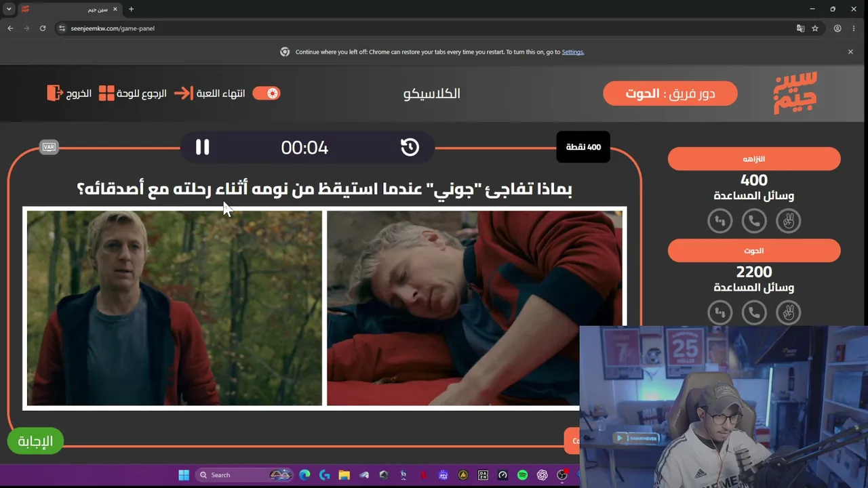
Task: Click النزاهه team score 400
Action: 754,180
